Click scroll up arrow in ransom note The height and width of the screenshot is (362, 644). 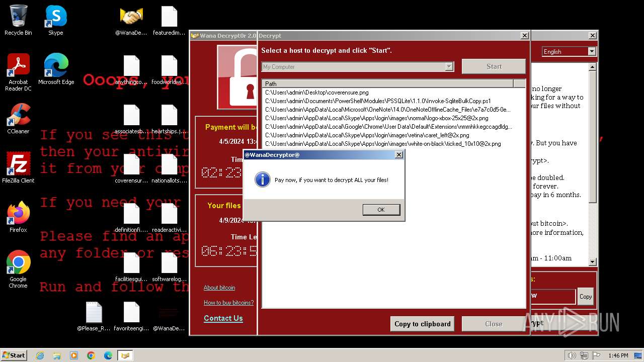click(x=592, y=67)
